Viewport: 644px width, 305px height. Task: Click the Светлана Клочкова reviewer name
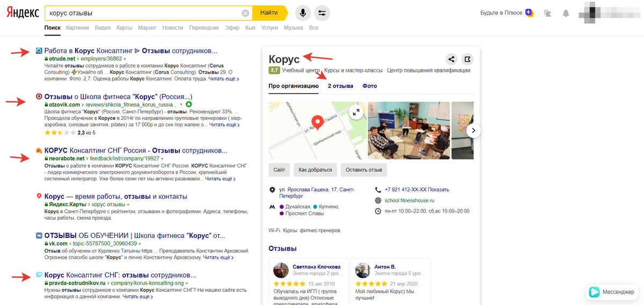317,267
